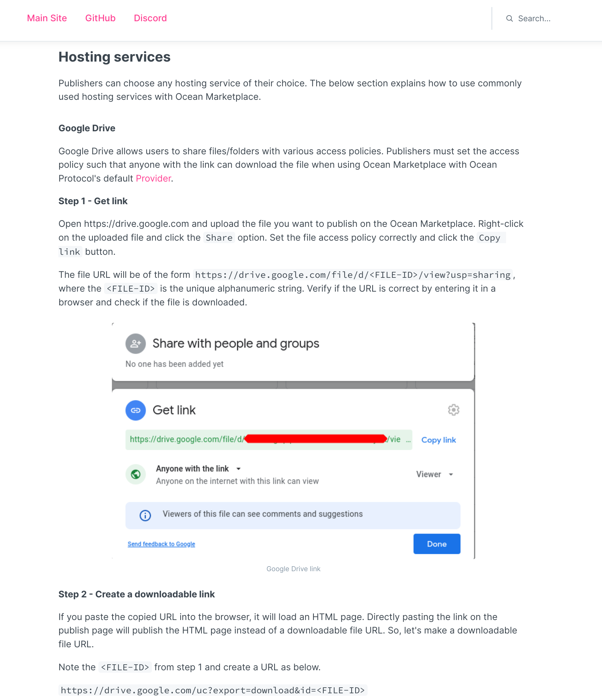Viewport: 602px width, 700px height.
Task: Click the Copy link button
Action: coord(438,440)
